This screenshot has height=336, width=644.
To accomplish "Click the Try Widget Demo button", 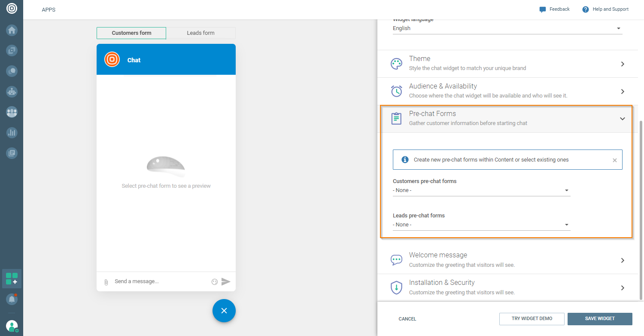I will click(532, 319).
